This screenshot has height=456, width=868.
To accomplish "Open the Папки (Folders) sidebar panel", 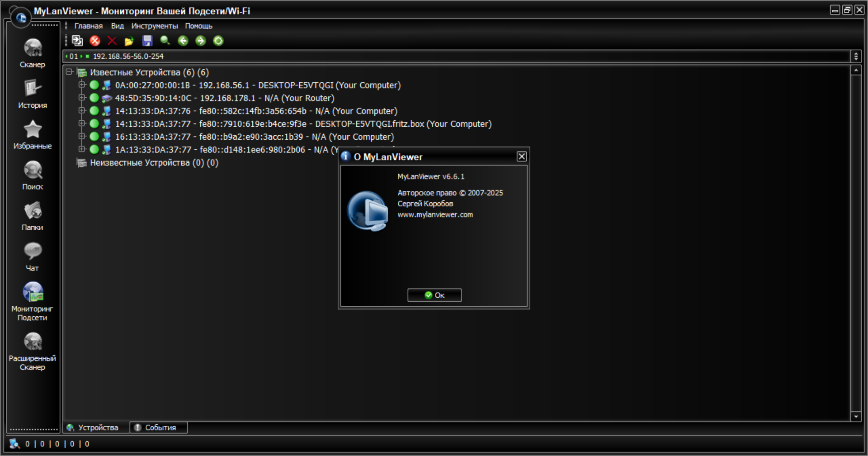I will click(x=33, y=216).
